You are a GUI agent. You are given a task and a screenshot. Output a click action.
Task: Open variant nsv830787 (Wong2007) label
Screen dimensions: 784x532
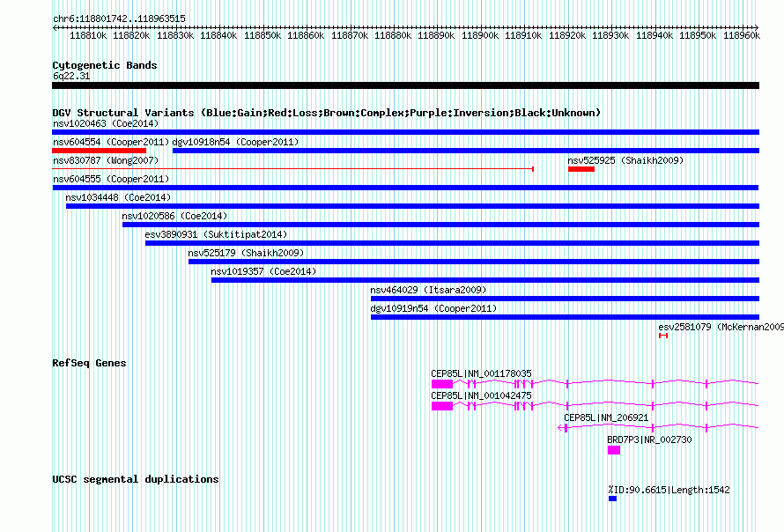pos(106,160)
